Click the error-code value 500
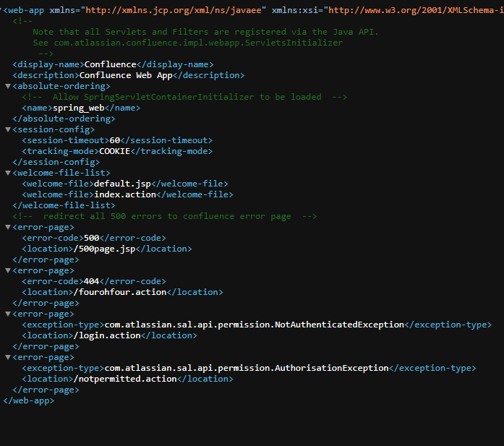The image size is (504, 446). click(x=92, y=238)
